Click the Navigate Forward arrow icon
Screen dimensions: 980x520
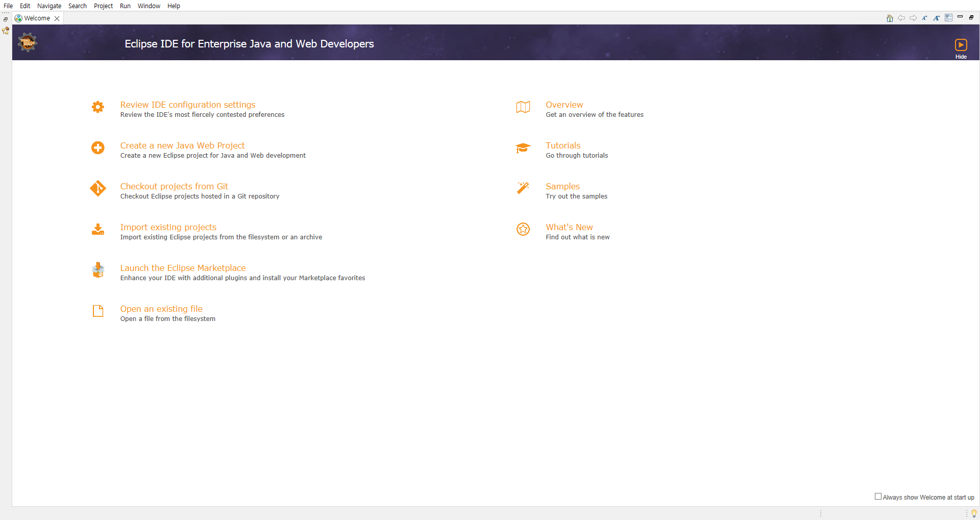[913, 18]
